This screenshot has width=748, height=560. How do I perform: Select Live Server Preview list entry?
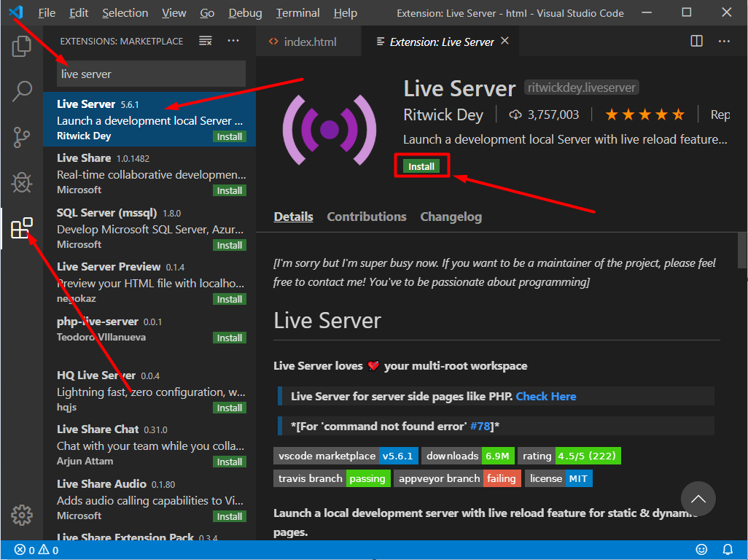(149, 282)
